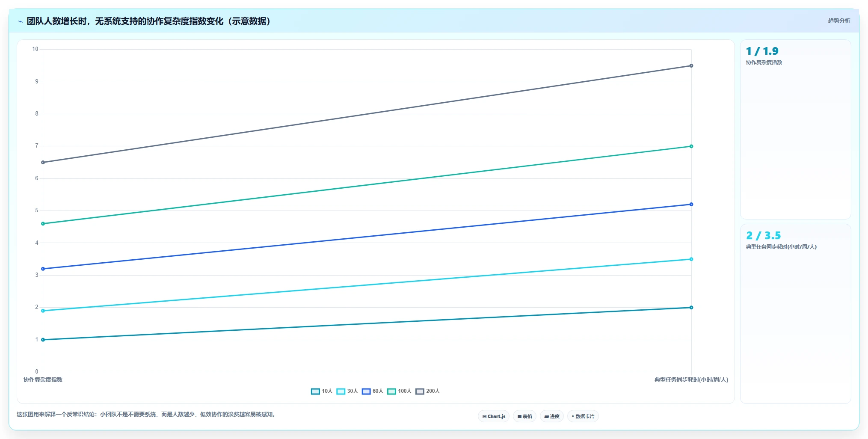Toggle the 30人 legend series

pyautogui.click(x=347, y=391)
